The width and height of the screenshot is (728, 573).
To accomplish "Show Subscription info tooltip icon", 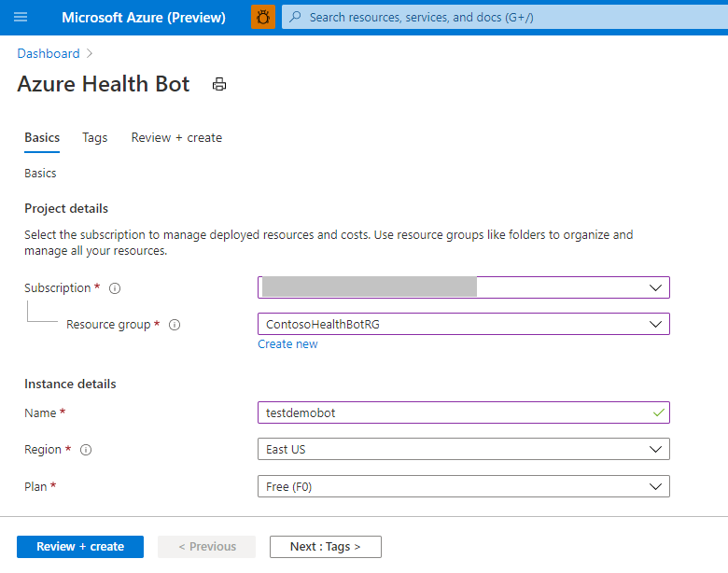I will [x=115, y=288].
